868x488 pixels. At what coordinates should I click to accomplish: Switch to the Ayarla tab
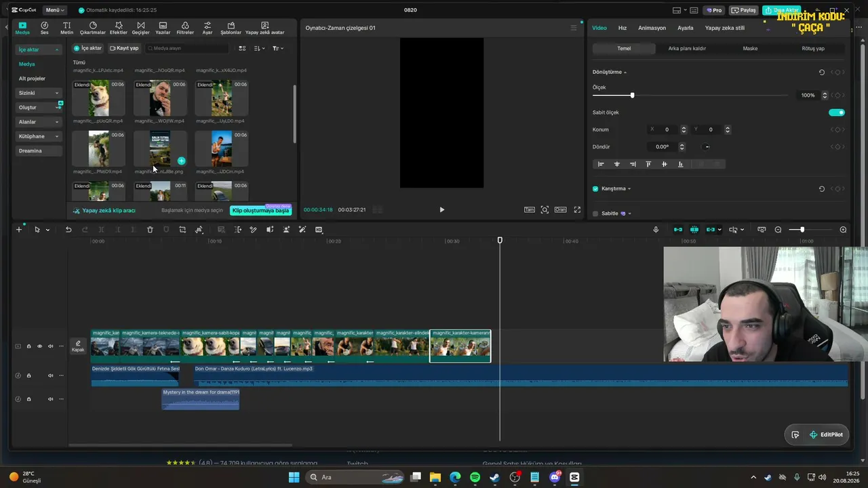(x=686, y=28)
